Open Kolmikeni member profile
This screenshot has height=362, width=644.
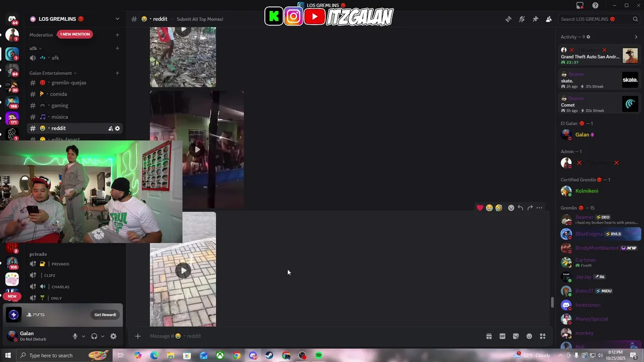tap(599, 191)
